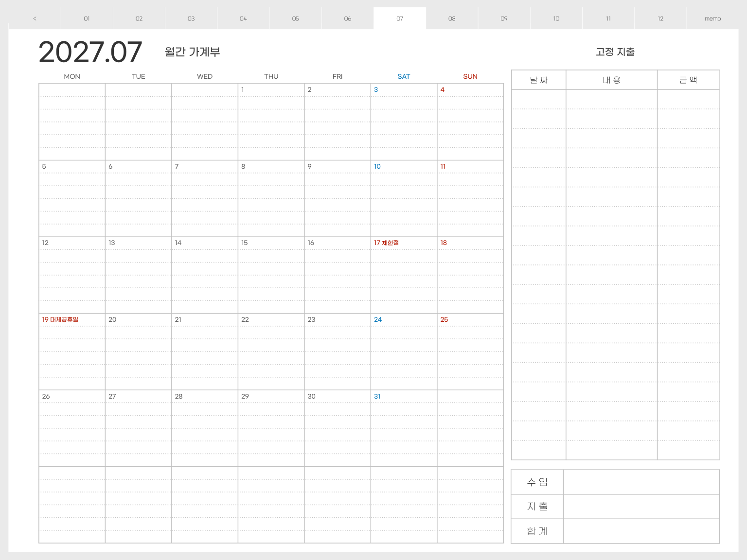Select the 내용 column header

pyautogui.click(x=612, y=80)
